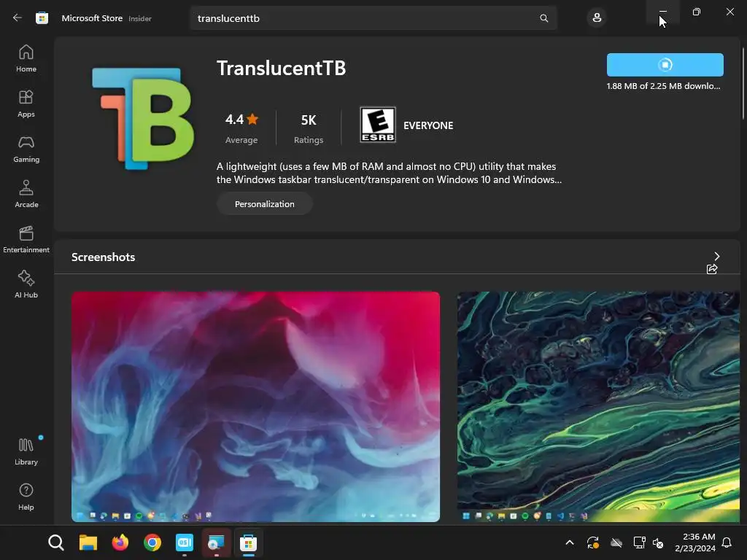
Task: Click Microsoft Store icon in the taskbar
Action: click(x=248, y=542)
